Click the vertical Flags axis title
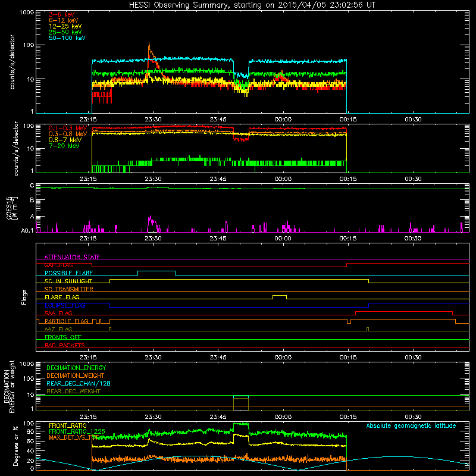The height and width of the screenshot is (476, 476). [x=24, y=297]
